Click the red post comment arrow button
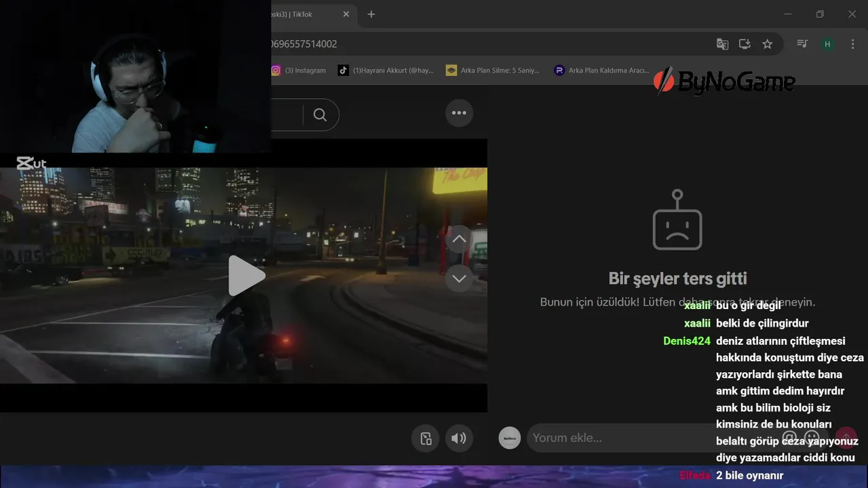 pyautogui.click(x=846, y=438)
